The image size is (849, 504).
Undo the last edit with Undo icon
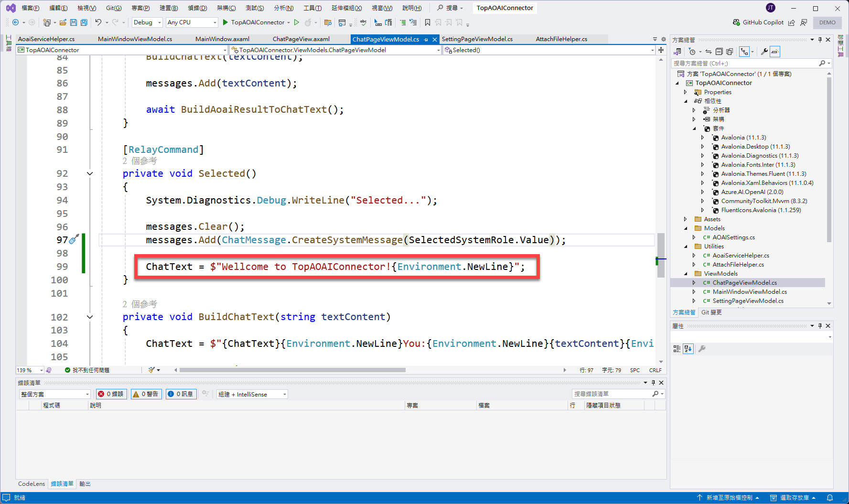[x=98, y=22]
